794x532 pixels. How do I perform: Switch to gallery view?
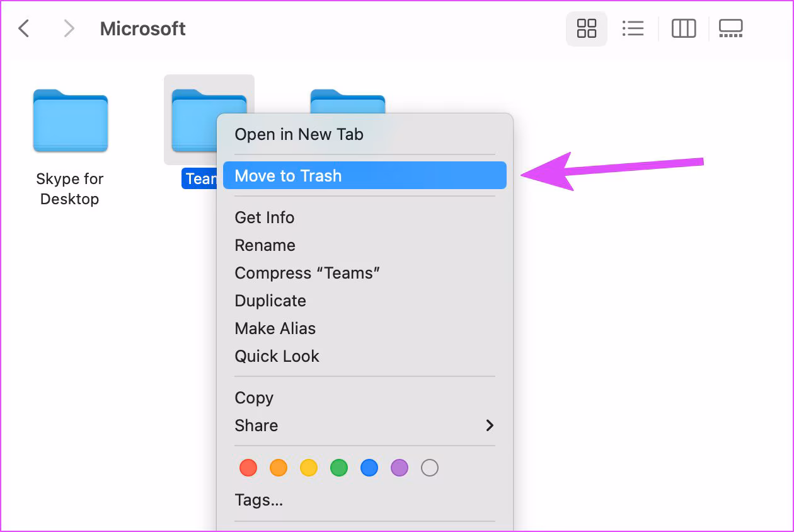[x=731, y=28]
